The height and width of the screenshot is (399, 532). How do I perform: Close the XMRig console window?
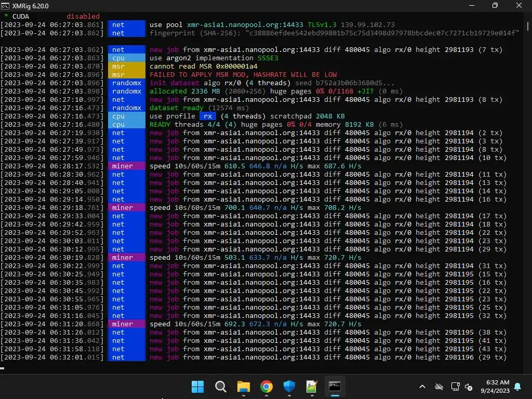tap(519, 5)
